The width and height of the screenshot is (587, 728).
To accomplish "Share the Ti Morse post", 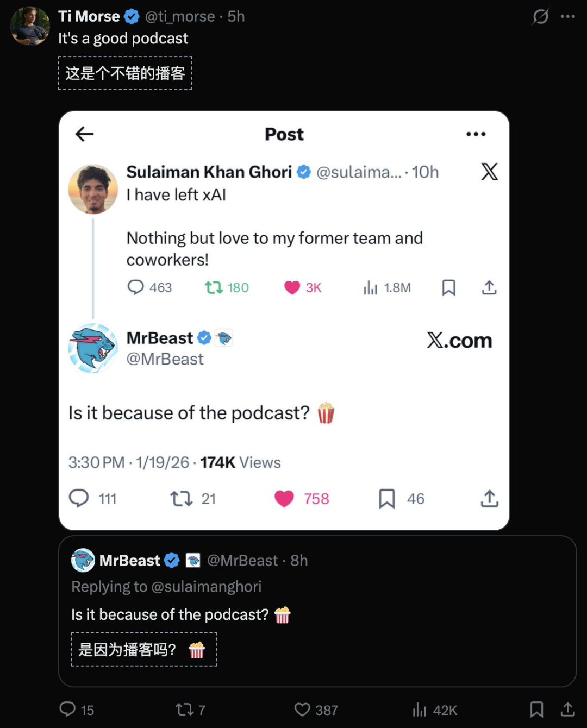I will (x=567, y=709).
